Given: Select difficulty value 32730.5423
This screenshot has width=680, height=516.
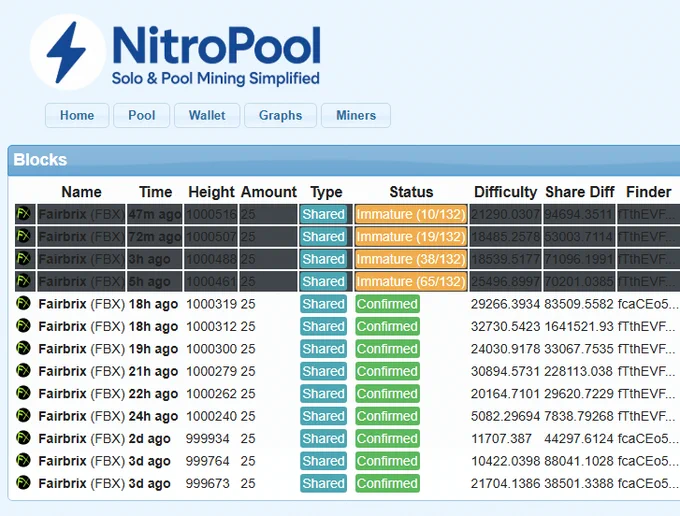Looking at the screenshot, I should (x=505, y=327).
